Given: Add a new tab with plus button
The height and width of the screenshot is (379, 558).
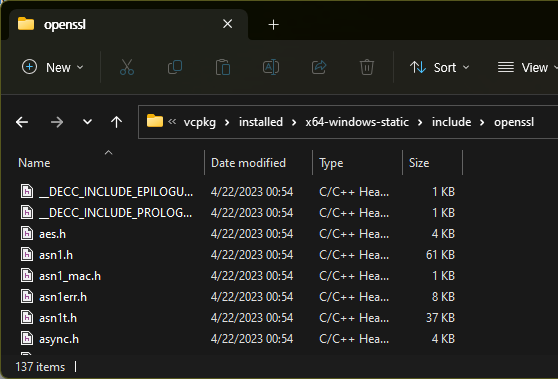Looking at the screenshot, I should (273, 25).
